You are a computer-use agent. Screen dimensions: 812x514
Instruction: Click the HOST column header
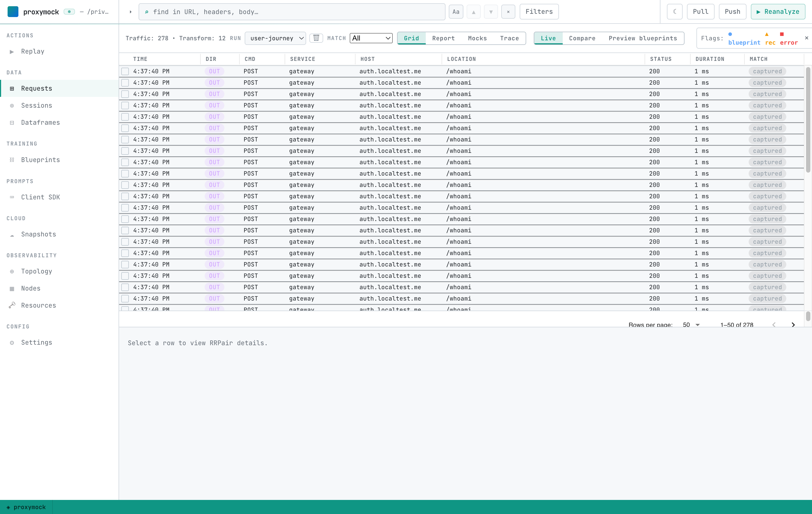368,59
